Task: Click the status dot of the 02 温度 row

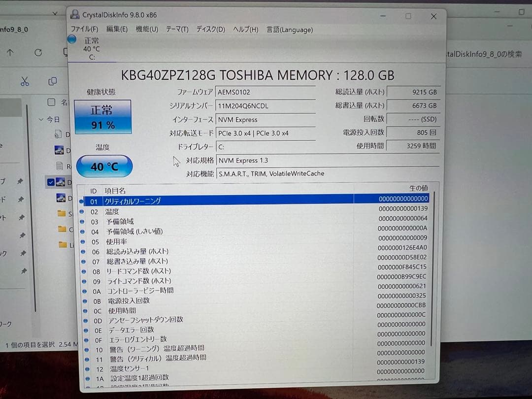Action: 82,211
